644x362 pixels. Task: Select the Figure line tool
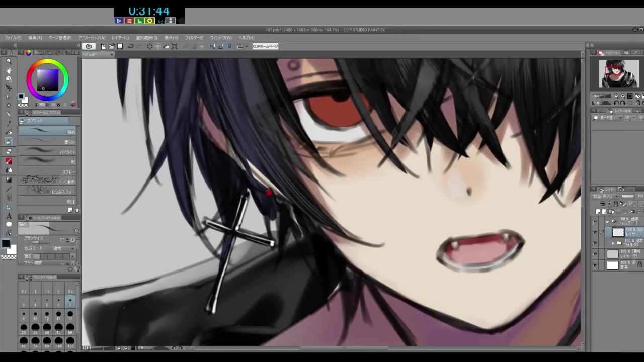pyautogui.click(x=9, y=189)
